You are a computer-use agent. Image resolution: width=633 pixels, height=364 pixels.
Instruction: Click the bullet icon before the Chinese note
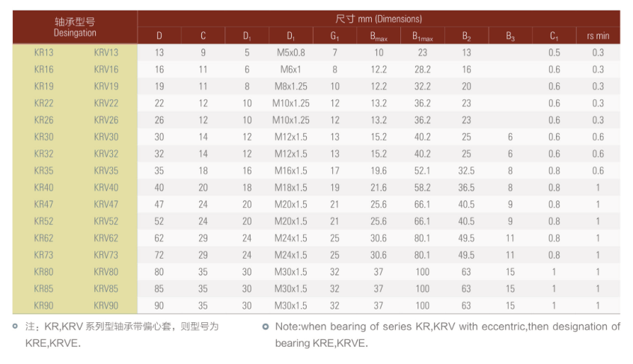[15, 326]
